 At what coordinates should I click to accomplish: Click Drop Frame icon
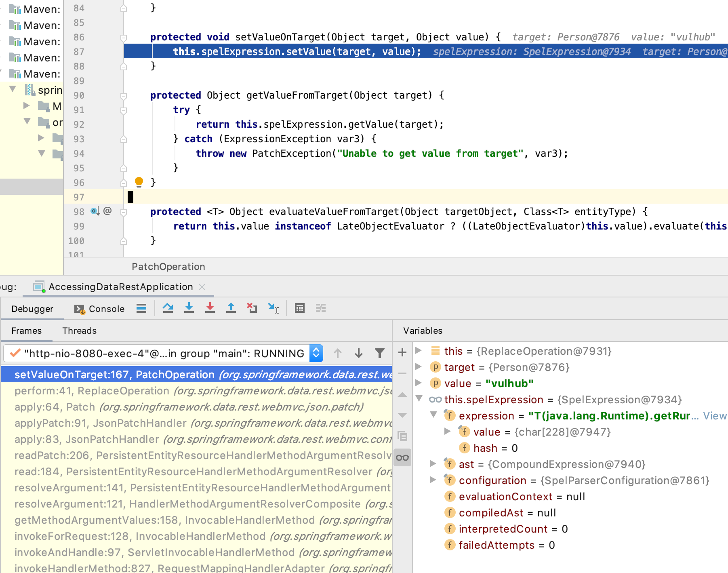(252, 308)
